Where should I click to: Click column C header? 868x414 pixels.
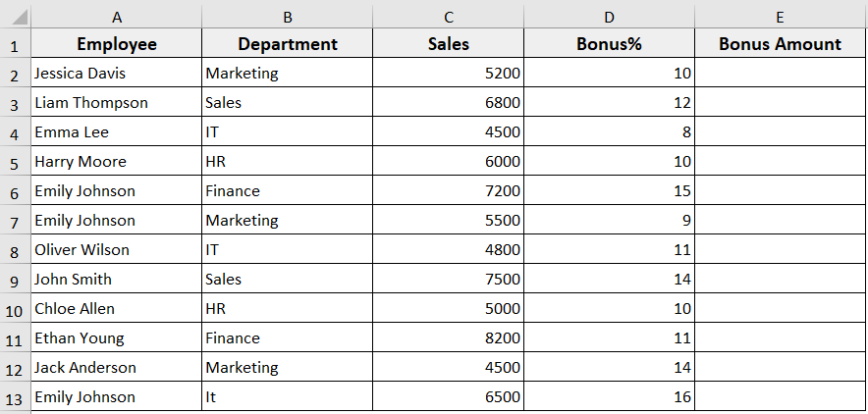[449, 17]
